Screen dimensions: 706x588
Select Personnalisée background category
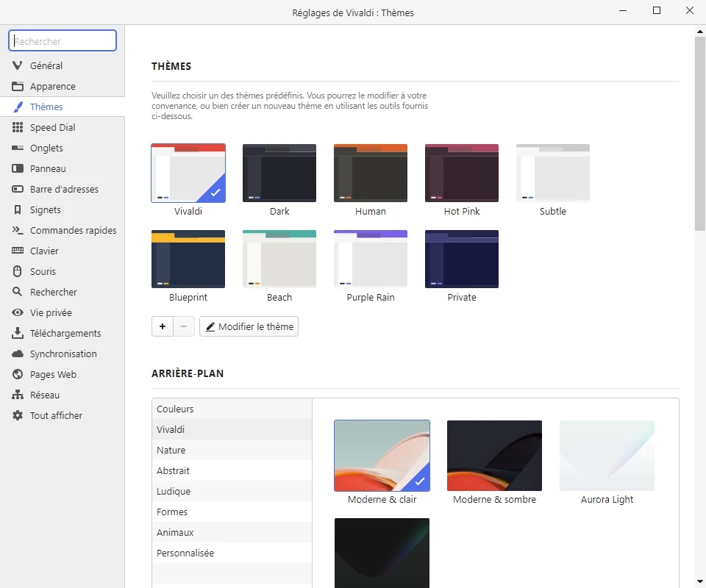pyautogui.click(x=232, y=553)
